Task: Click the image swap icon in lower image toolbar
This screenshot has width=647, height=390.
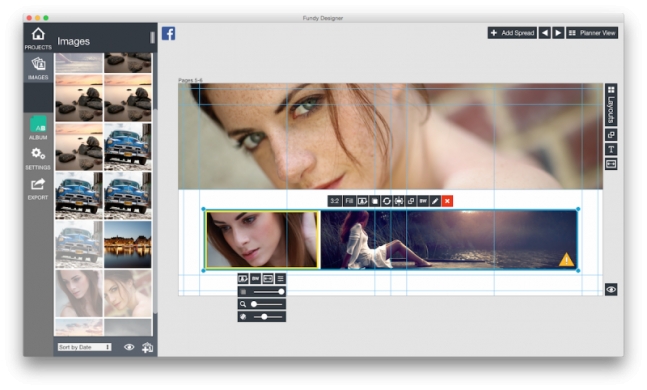Action: click(243, 279)
